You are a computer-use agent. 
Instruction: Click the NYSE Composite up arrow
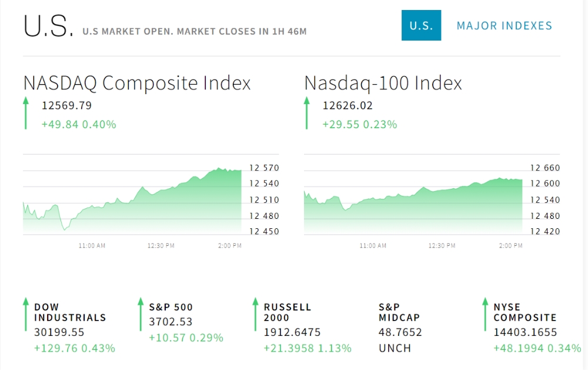[485, 314]
